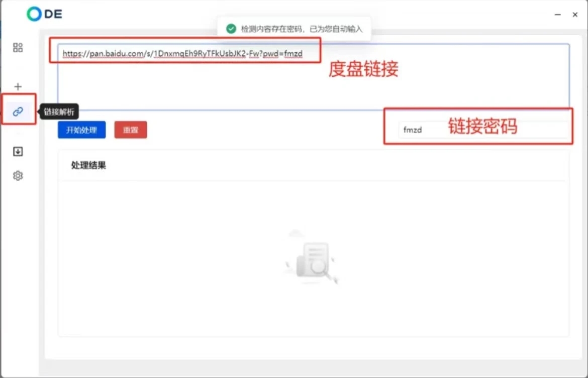Open the download manager icon in the sidebar
Viewport: 588px width, 378px height.
tap(18, 151)
